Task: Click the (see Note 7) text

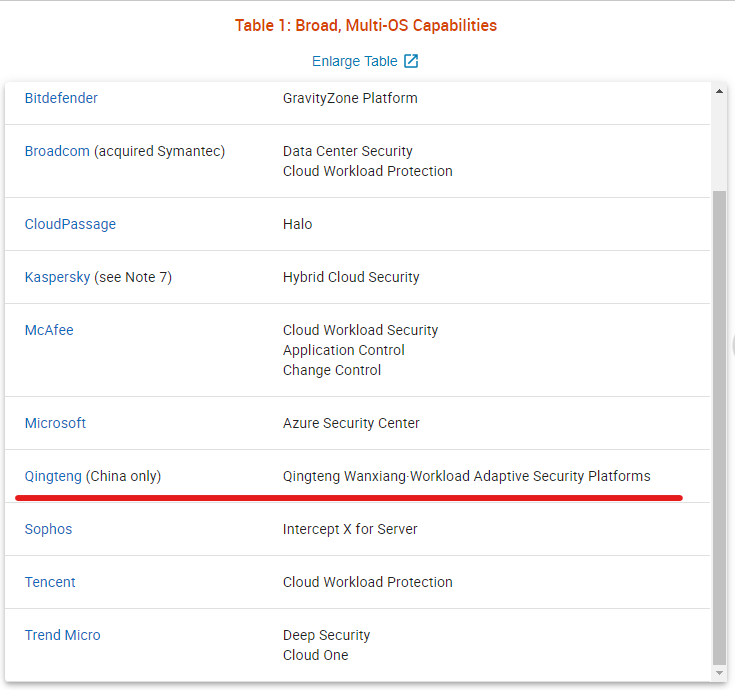Action: (x=133, y=277)
